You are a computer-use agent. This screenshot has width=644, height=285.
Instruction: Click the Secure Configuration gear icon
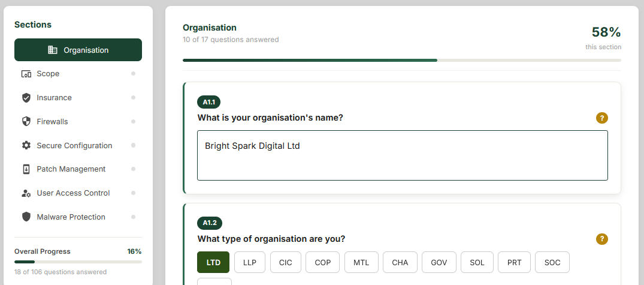26,145
